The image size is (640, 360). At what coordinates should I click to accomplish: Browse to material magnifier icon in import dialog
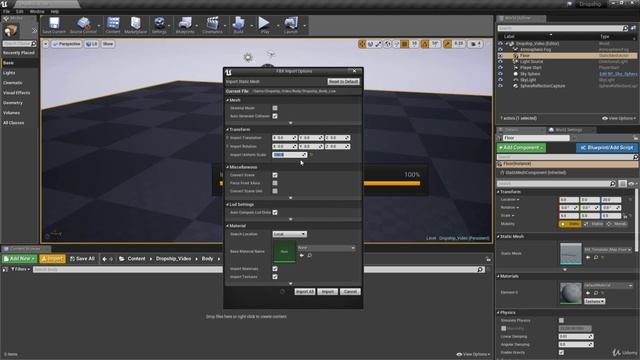coord(310,256)
